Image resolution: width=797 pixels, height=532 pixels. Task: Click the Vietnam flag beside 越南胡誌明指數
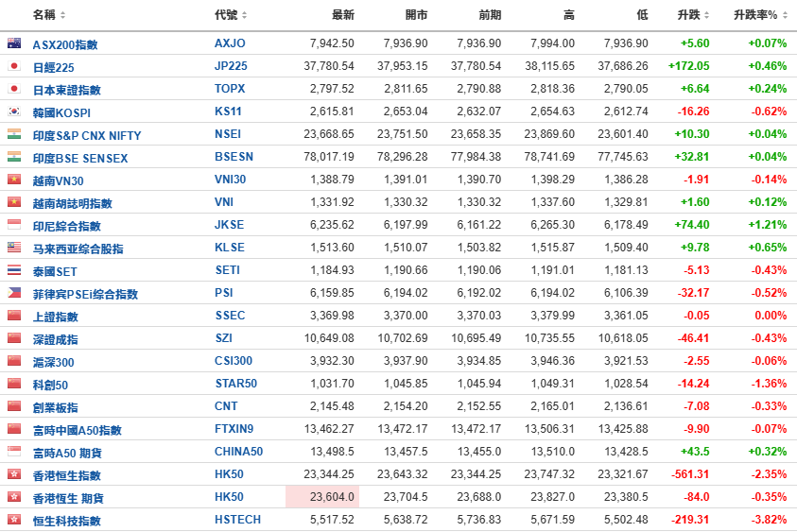point(14,202)
